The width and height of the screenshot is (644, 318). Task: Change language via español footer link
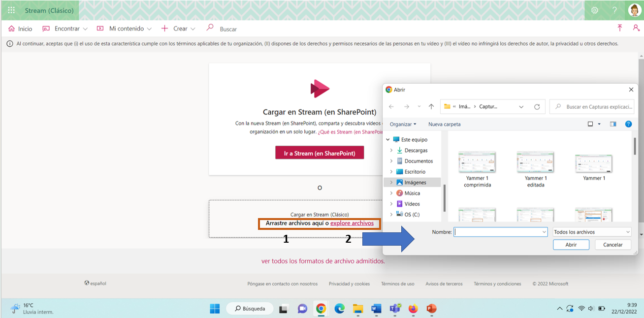click(95, 283)
